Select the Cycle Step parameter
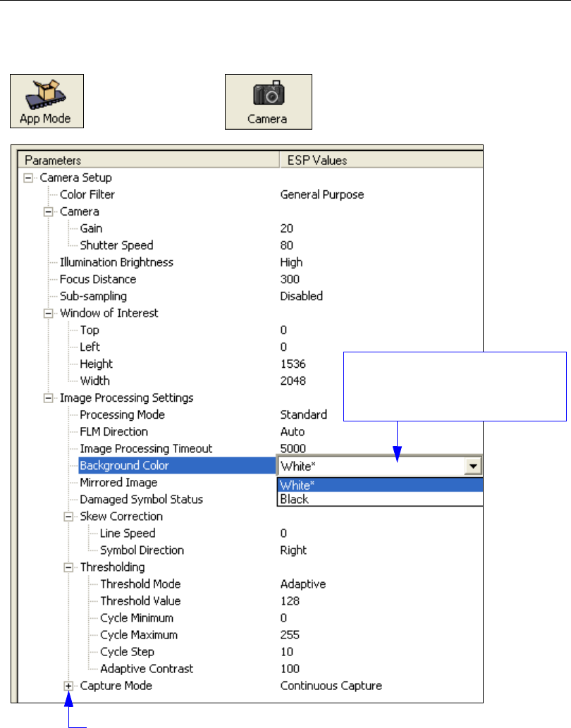The height and width of the screenshot is (728, 571). click(x=127, y=652)
